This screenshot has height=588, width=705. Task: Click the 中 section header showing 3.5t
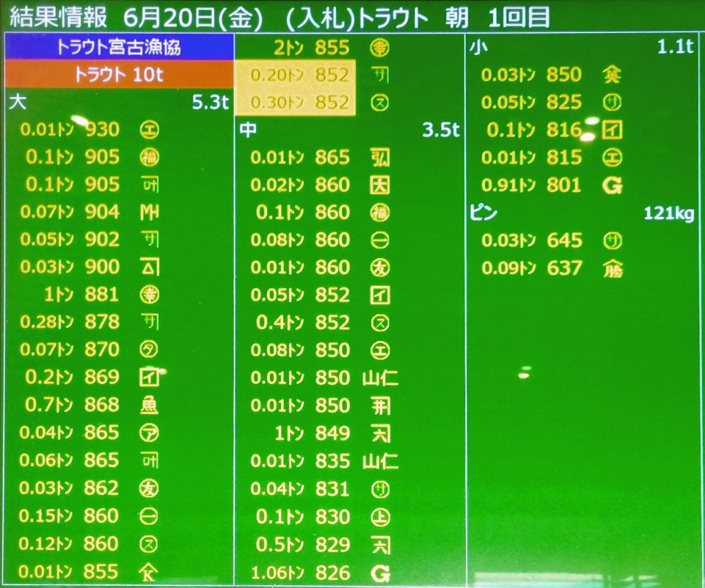350,130
